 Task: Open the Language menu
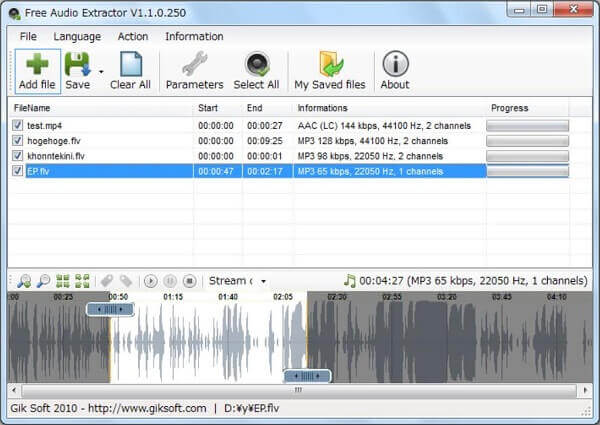[77, 36]
